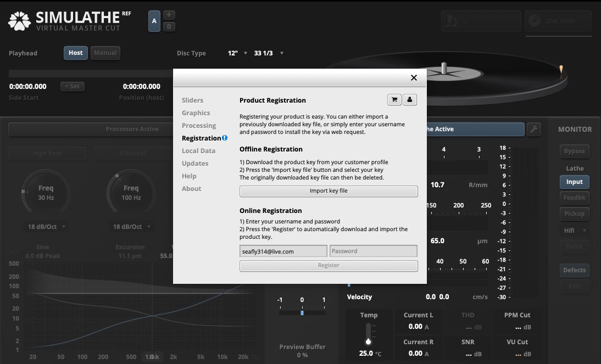Viewport: 601px width, 364px height.
Task: Toggle the Lathe Active bar
Action: 475,129
